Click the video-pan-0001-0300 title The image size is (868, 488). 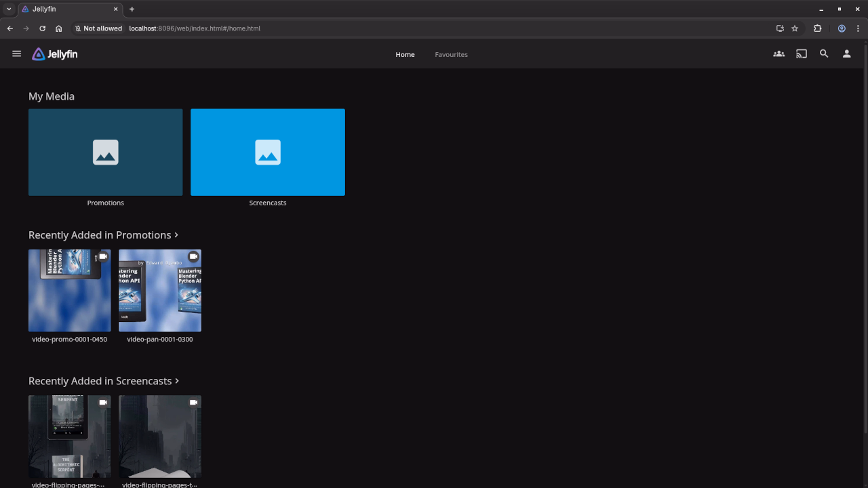(x=160, y=340)
